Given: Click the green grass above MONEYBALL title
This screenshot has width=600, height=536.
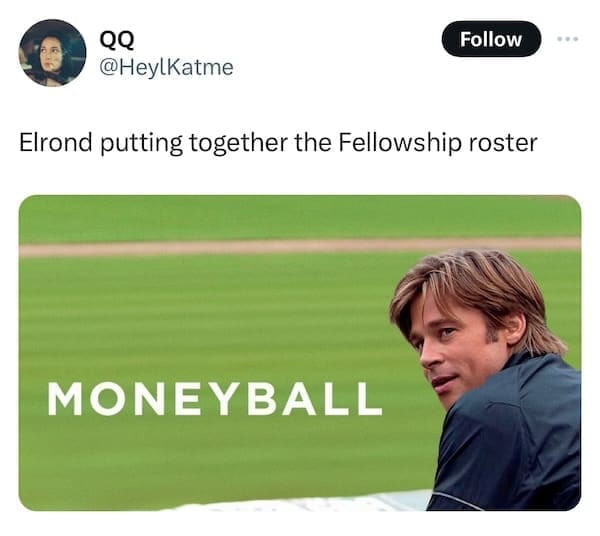Looking at the screenshot, I should (x=200, y=320).
